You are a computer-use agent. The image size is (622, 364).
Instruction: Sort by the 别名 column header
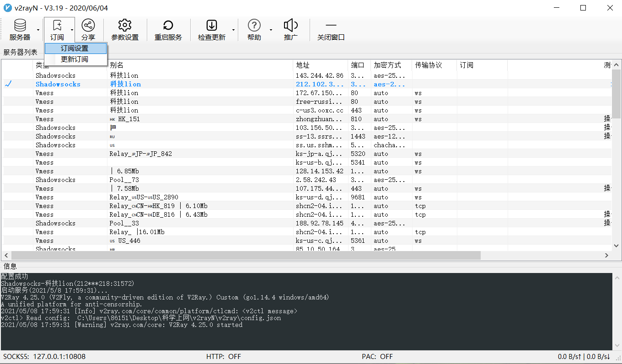pos(200,65)
